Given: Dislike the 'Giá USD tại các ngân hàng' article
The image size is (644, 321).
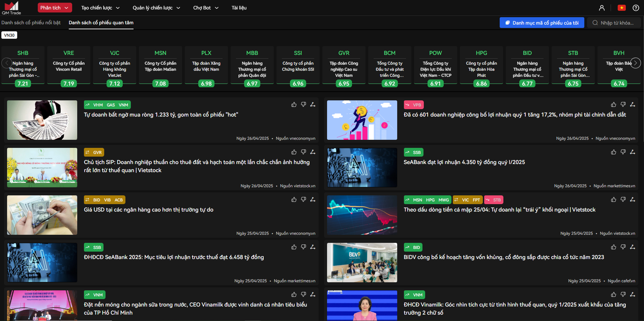Looking at the screenshot, I should (x=303, y=200).
